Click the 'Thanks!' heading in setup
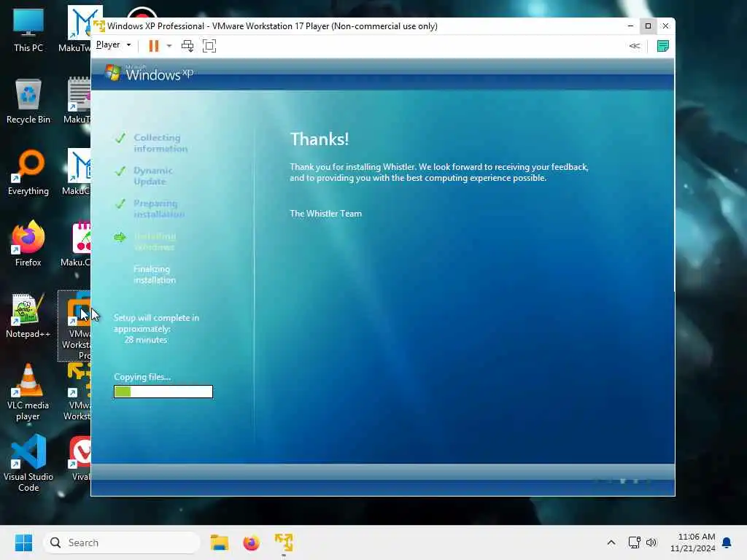The height and width of the screenshot is (560, 747). click(x=320, y=139)
